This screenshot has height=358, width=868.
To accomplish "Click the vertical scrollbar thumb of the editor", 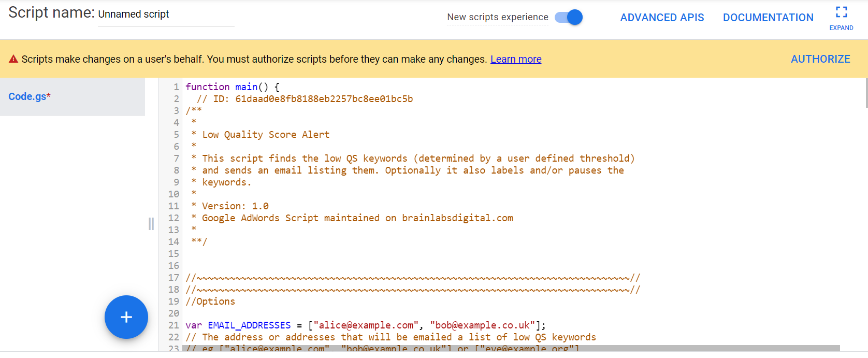I will [x=866, y=93].
